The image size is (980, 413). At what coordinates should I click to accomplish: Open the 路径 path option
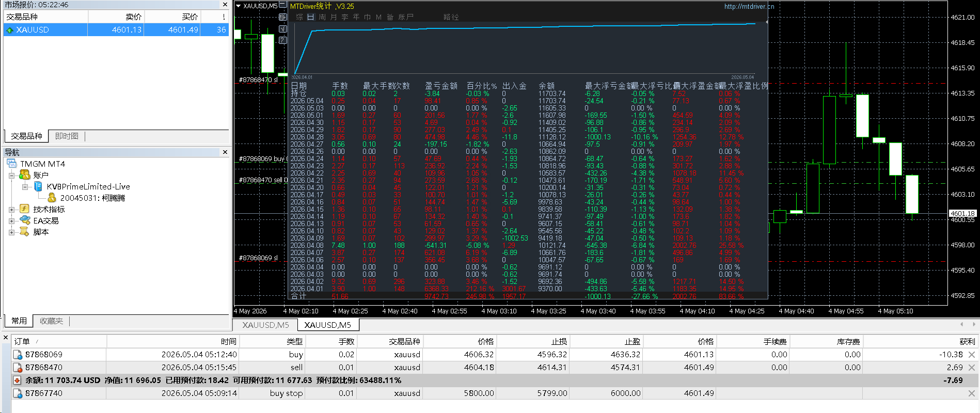click(451, 17)
